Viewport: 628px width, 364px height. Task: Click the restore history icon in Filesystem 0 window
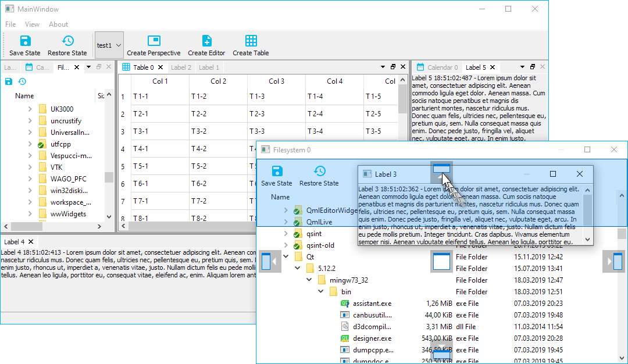pos(319,171)
